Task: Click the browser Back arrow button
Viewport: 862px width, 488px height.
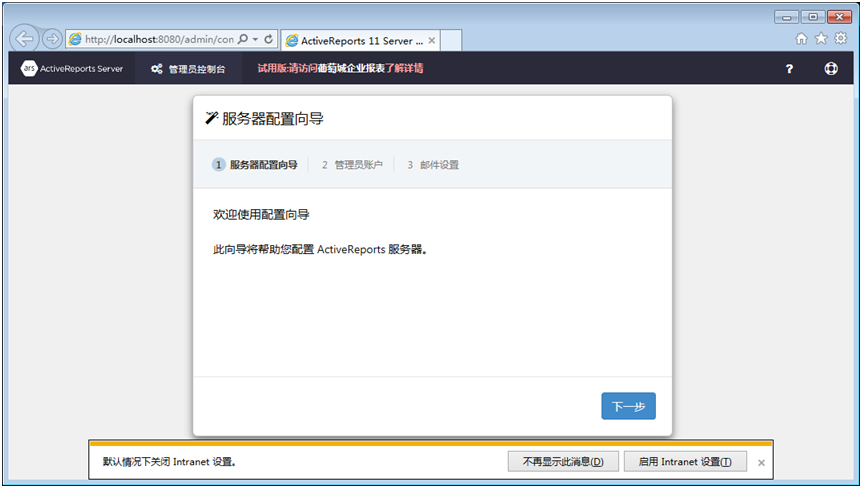Action: pos(25,39)
